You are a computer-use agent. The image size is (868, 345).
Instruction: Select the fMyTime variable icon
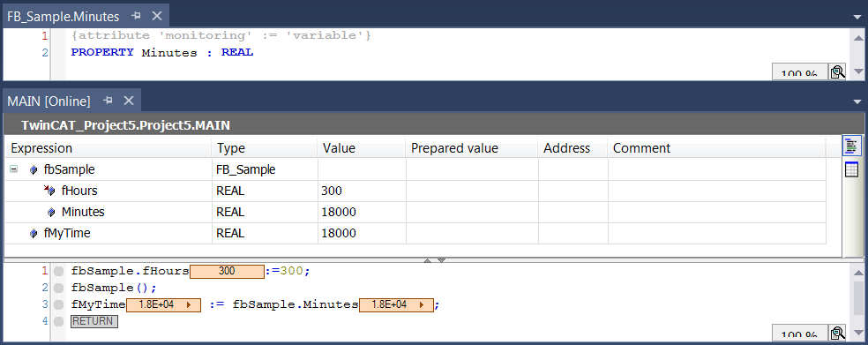(x=34, y=234)
